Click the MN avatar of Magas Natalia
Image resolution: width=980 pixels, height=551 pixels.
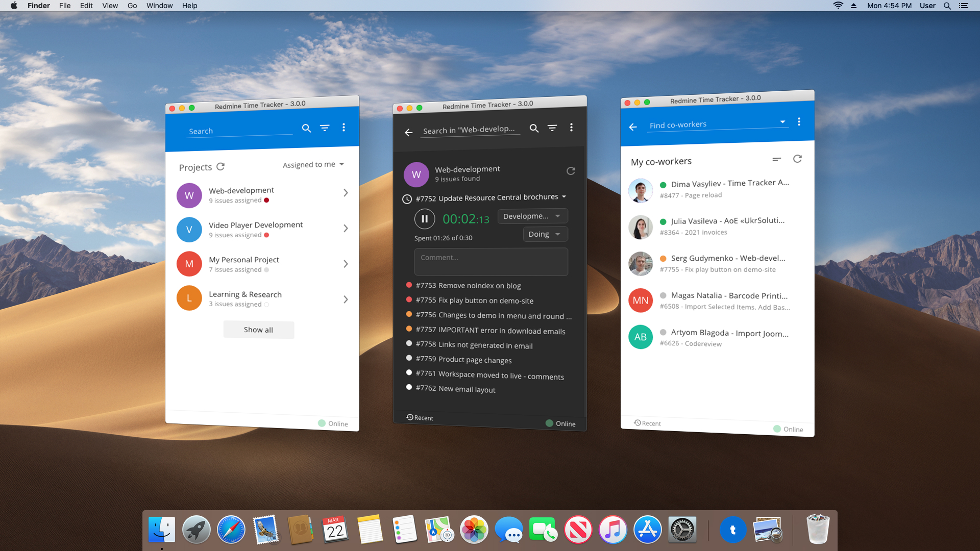pyautogui.click(x=641, y=300)
